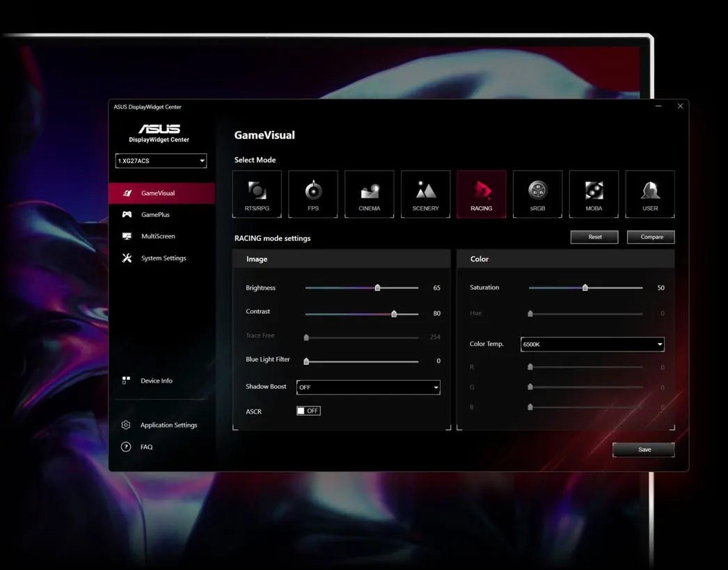Open the Color Temp. 6500K dropdown
The image size is (728, 570).
click(x=592, y=344)
